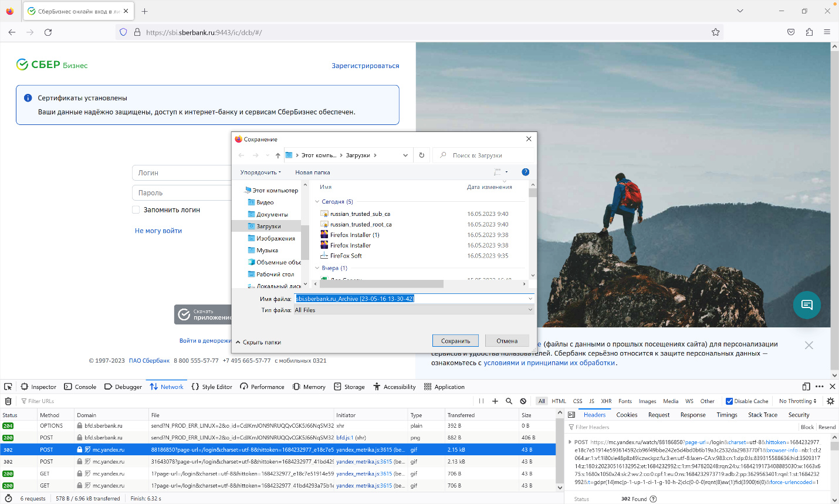The width and height of the screenshot is (839, 504).
Task: Toggle the Images request filter
Action: click(x=648, y=401)
